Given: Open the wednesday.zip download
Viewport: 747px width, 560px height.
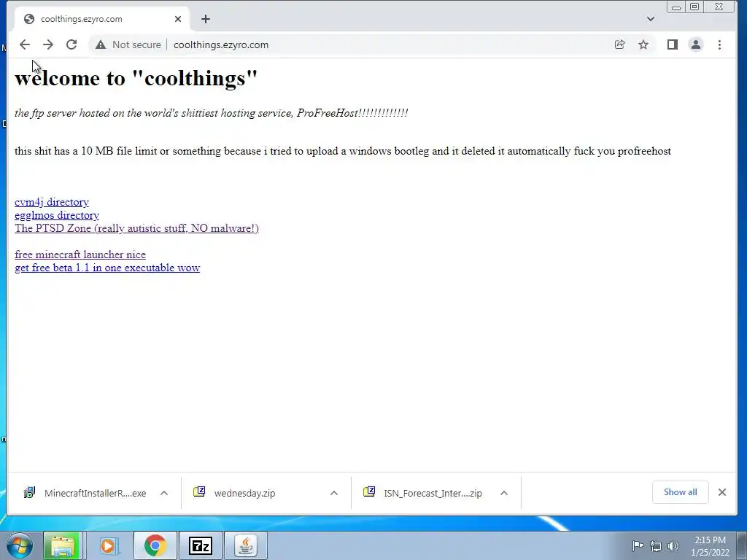Looking at the screenshot, I should click(244, 493).
